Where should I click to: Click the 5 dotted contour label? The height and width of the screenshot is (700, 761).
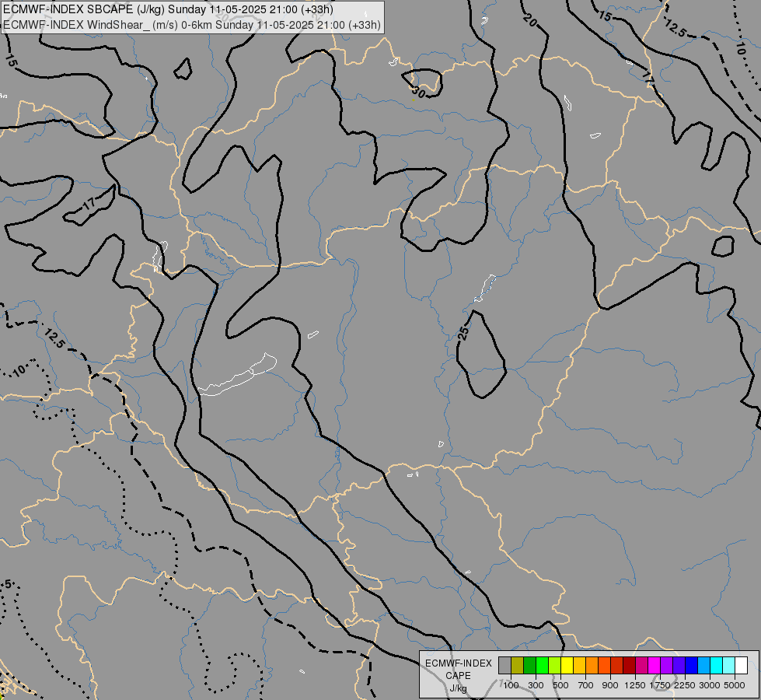coord(8,584)
